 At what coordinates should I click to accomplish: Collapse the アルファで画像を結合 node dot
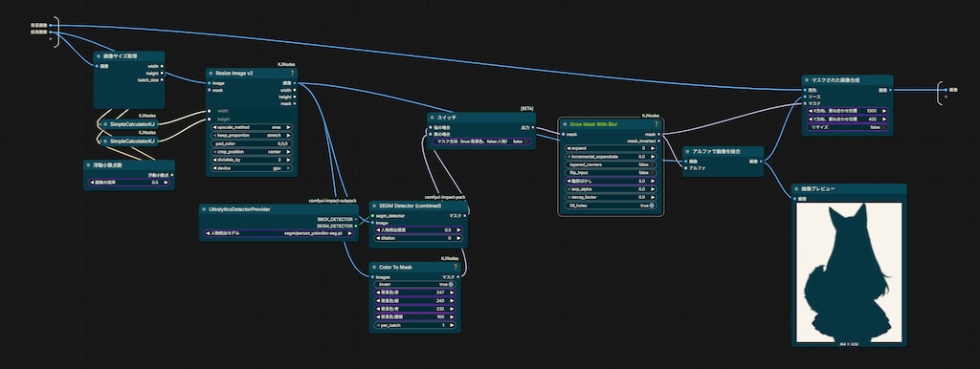(688, 152)
